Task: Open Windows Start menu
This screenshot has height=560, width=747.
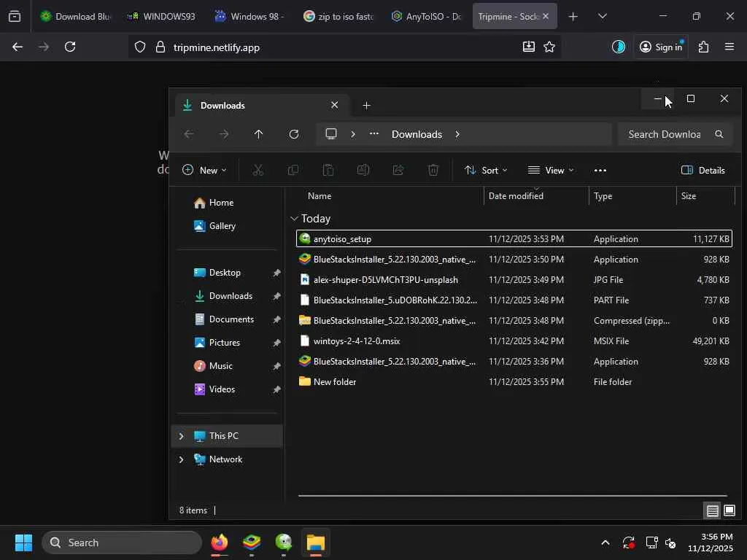Action: [x=24, y=542]
